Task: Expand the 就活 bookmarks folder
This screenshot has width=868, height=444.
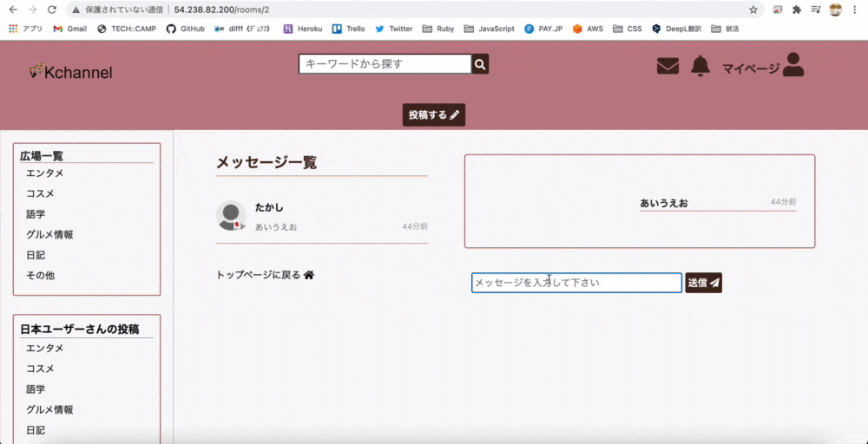Action: pyautogui.click(x=725, y=29)
